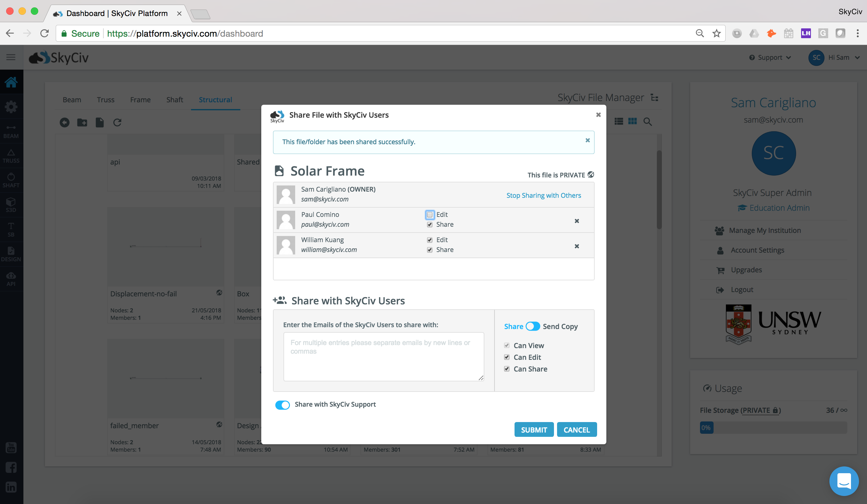Remove Paul Comino from sharing list

click(x=577, y=221)
